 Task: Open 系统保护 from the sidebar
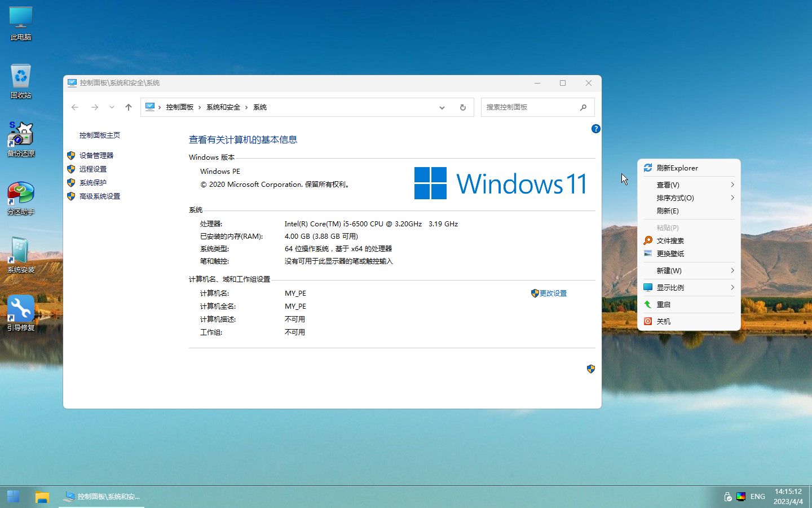point(93,182)
